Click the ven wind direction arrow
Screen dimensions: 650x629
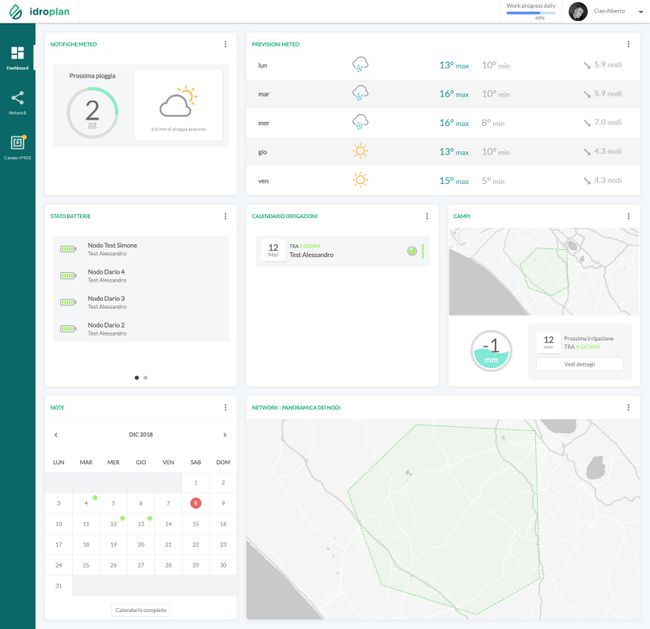coord(587,181)
